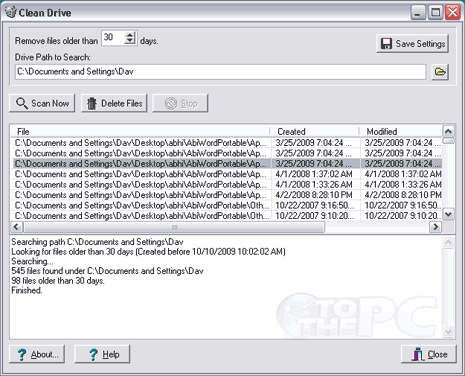Click file list scroll down arrow

pos(448,214)
